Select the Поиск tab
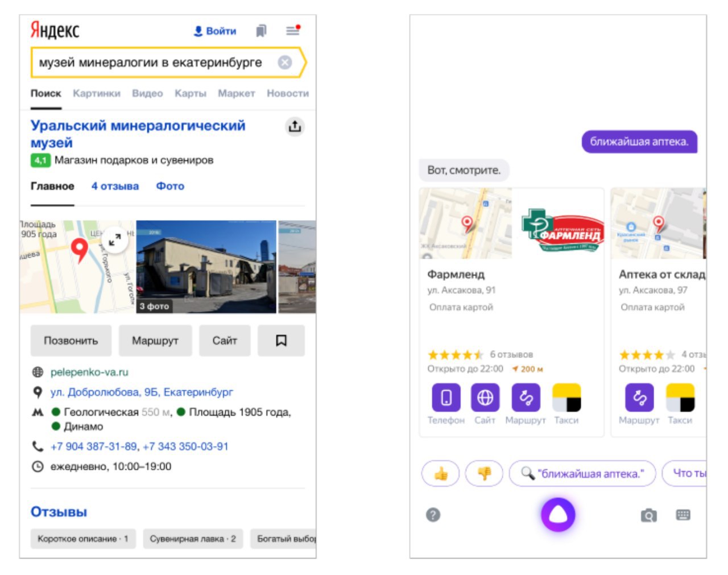Viewport: 728px width, 575px height. pyautogui.click(x=45, y=93)
